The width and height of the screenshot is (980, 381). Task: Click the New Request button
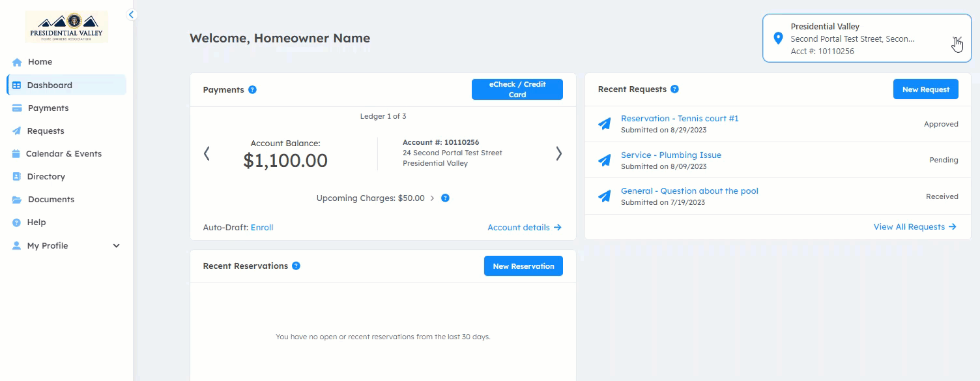click(x=925, y=89)
